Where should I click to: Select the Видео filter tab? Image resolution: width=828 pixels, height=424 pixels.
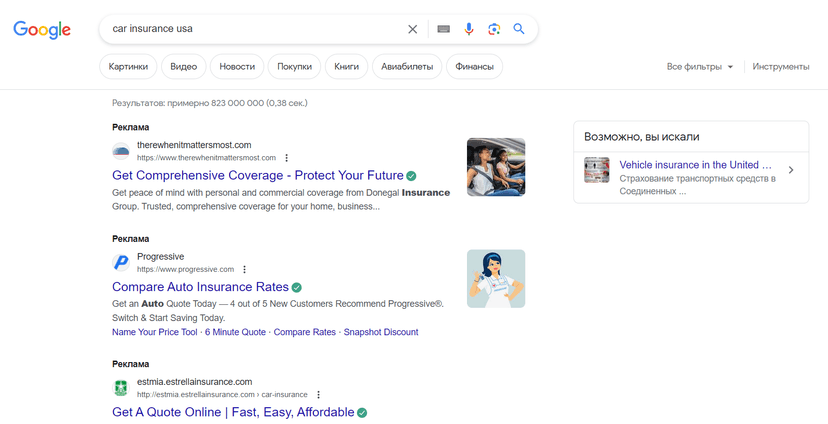(184, 67)
